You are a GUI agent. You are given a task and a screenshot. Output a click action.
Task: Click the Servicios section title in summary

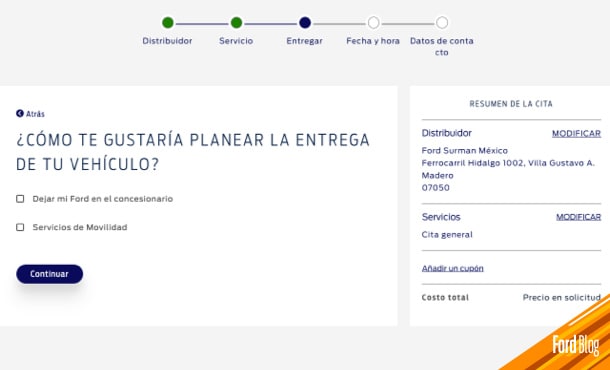pos(441,217)
